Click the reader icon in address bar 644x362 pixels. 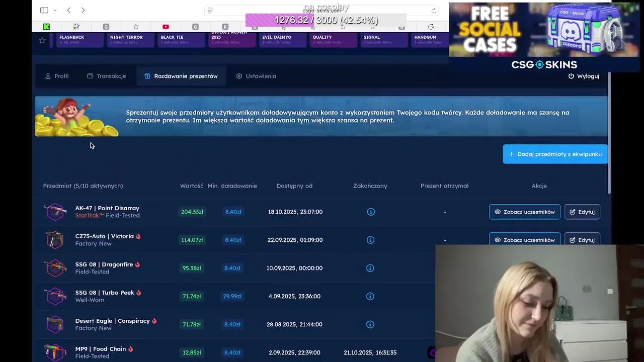pyautogui.click(x=210, y=11)
